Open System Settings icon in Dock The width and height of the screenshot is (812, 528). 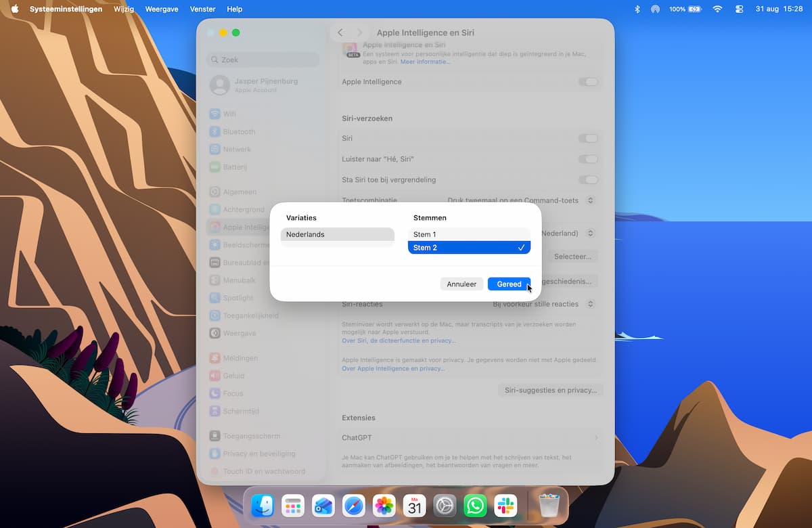coord(445,505)
